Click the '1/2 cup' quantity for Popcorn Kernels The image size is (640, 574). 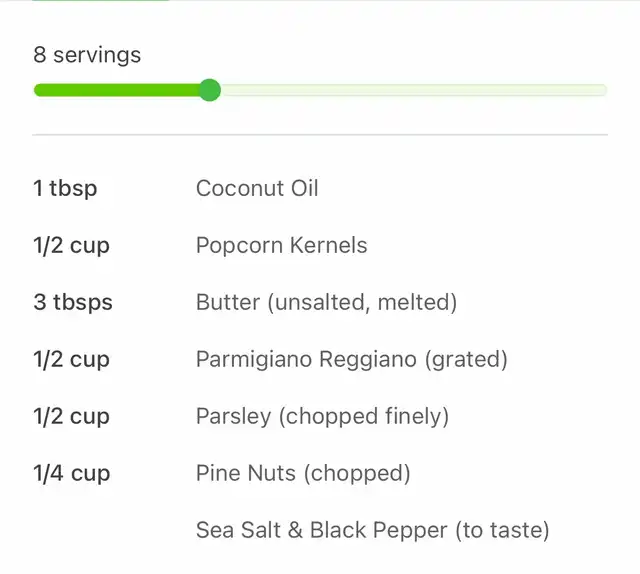click(x=71, y=245)
